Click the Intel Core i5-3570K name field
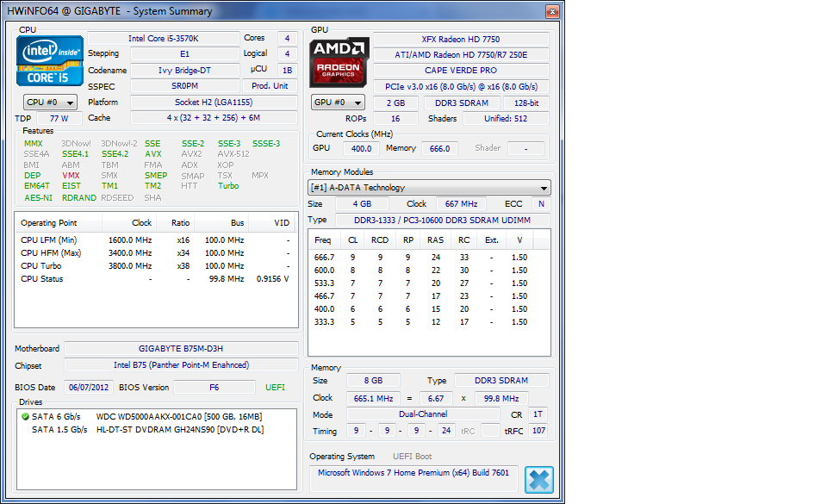827x504 pixels. [x=164, y=39]
